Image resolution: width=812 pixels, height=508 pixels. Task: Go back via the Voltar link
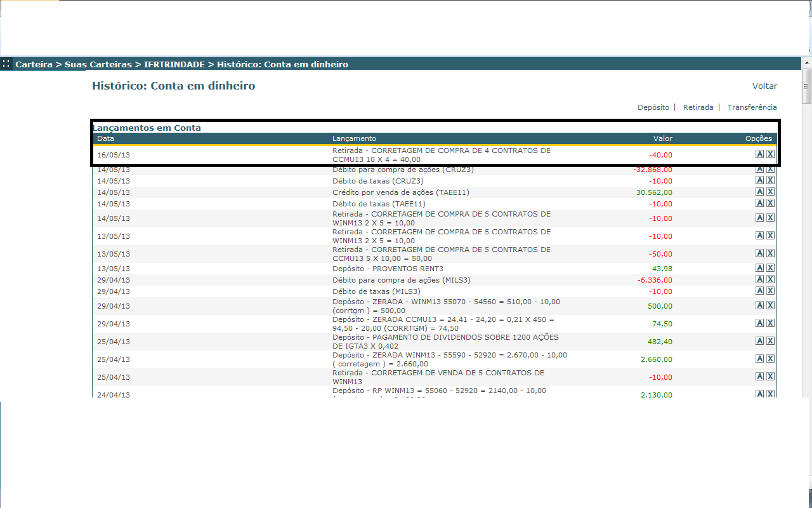[764, 86]
